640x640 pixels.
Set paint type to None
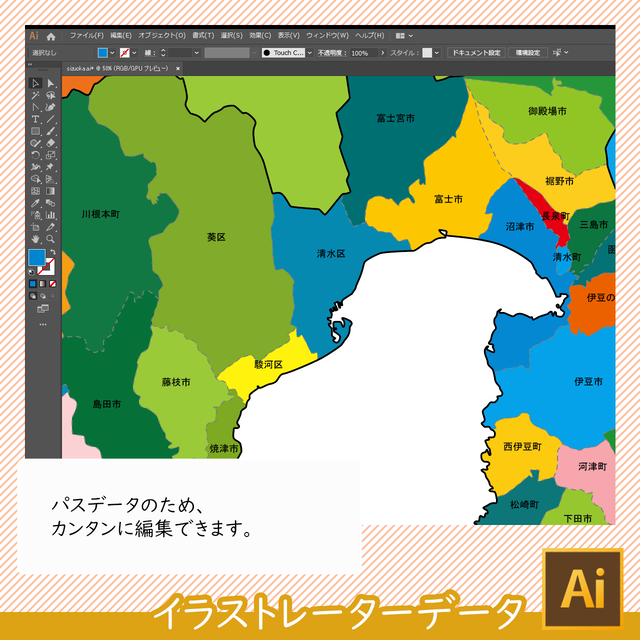53,284
